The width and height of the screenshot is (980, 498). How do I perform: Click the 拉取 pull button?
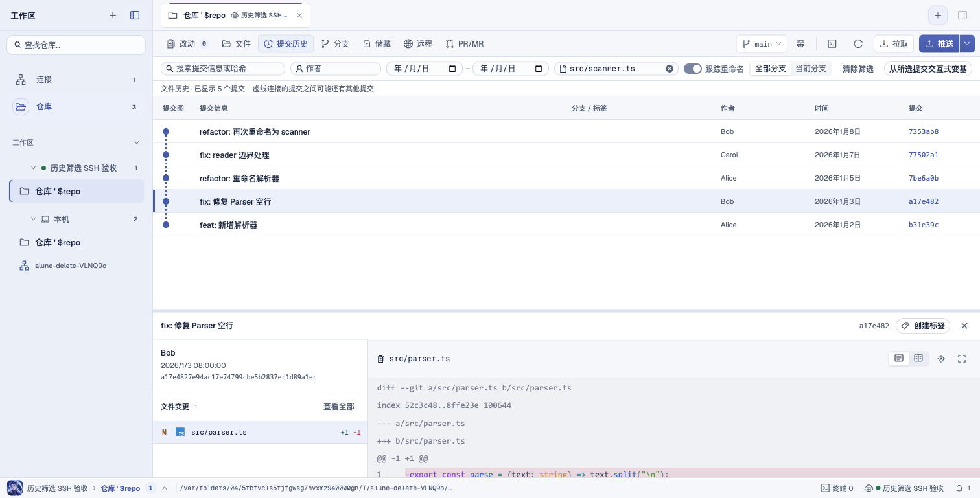click(894, 44)
